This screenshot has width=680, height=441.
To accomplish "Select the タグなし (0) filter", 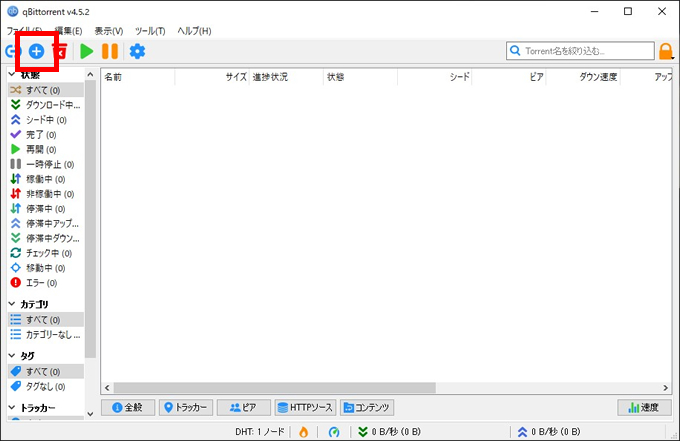I will [46, 386].
